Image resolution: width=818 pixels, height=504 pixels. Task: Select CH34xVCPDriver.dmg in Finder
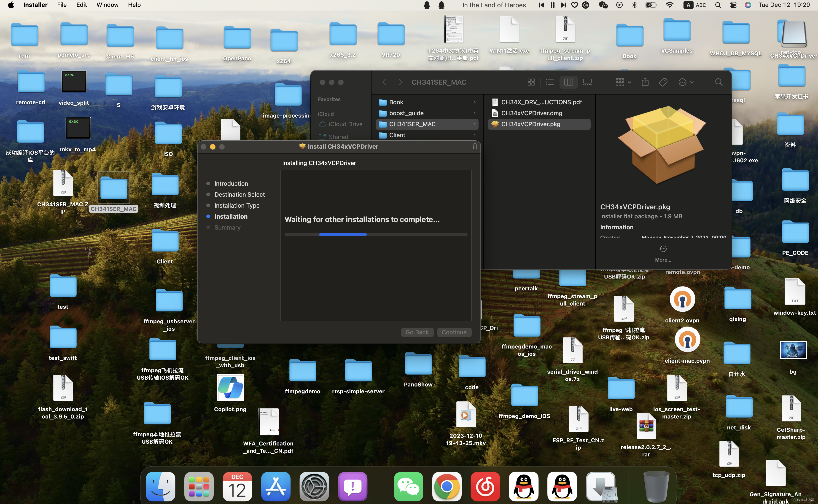tap(539, 113)
